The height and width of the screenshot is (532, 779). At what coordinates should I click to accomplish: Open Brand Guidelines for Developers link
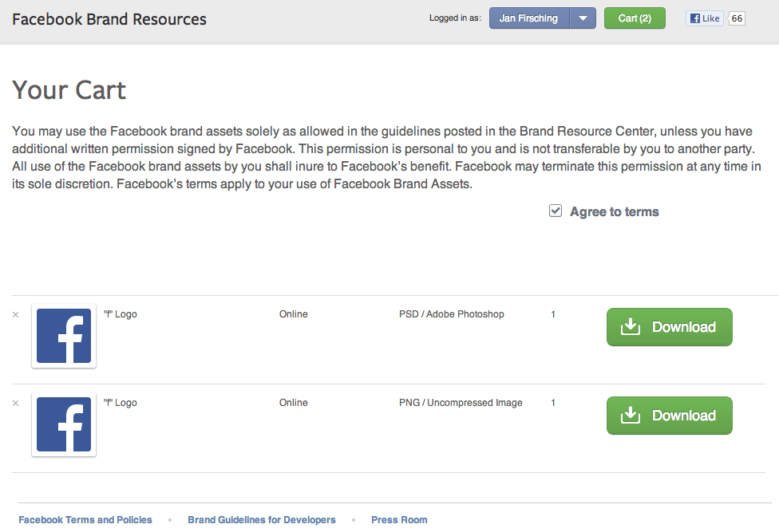[262, 519]
